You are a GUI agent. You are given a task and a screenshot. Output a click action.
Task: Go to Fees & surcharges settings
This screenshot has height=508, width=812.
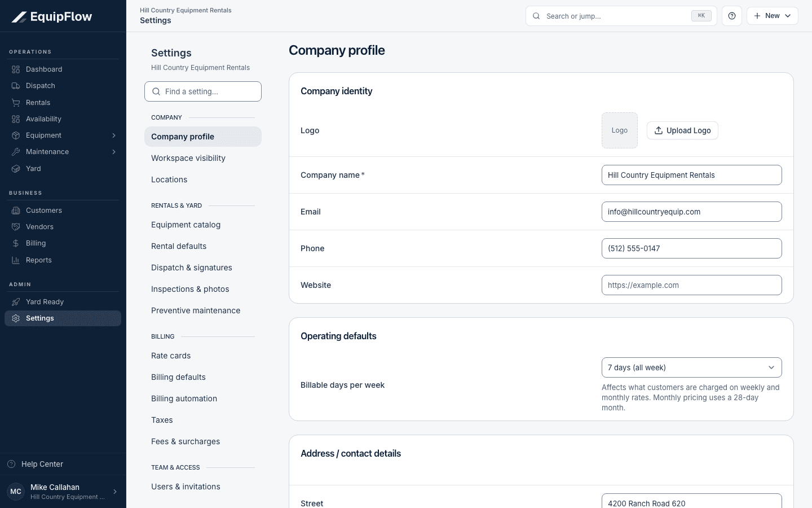(x=203, y=441)
